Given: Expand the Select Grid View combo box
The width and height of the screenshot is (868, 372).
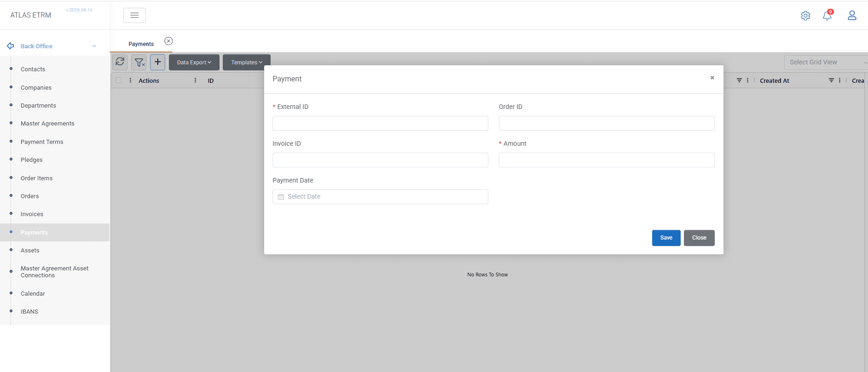Looking at the screenshot, I should (826, 62).
